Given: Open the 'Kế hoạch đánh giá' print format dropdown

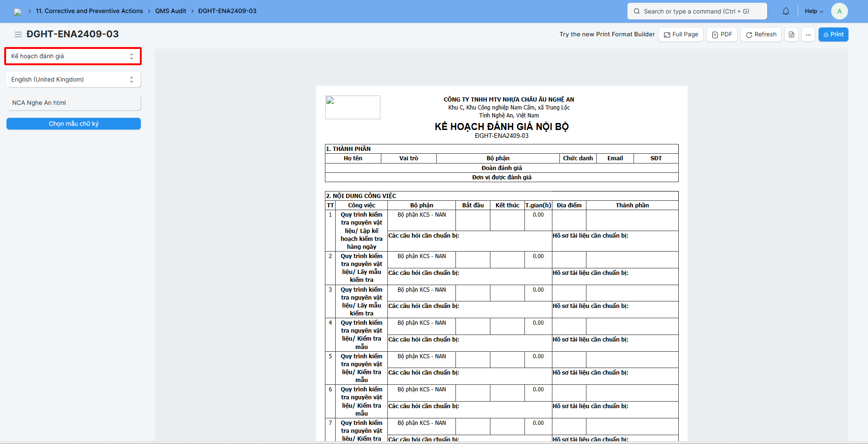Looking at the screenshot, I should (73, 56).
